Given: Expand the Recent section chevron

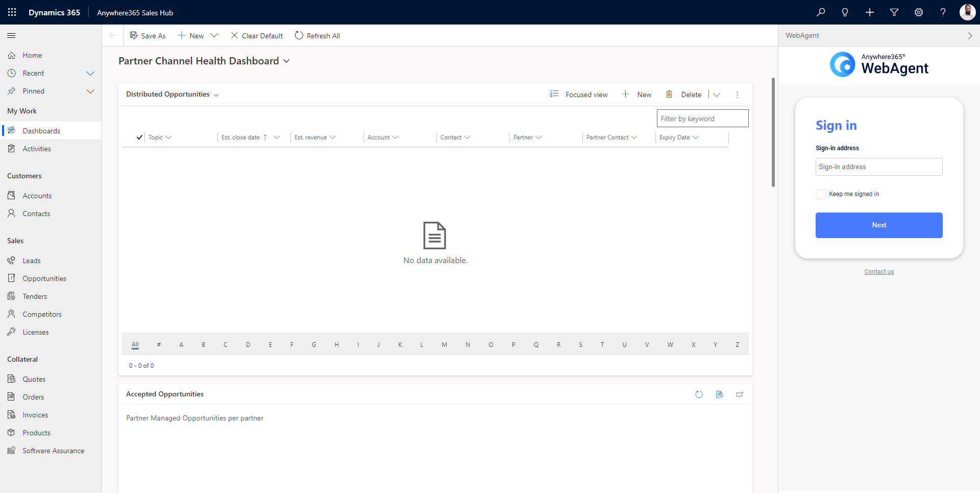Looking at the screenshot, I should point(90,74).
